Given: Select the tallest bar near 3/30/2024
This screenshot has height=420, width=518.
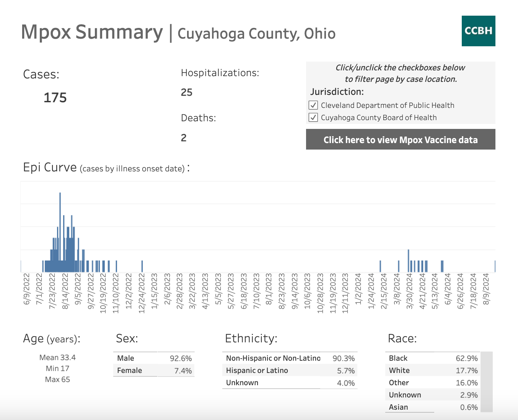Looking at the screenshot, I should pos(409,260).
